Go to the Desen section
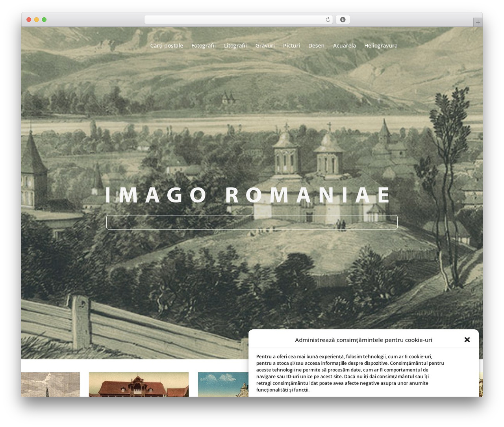 (x=316, y=46)
